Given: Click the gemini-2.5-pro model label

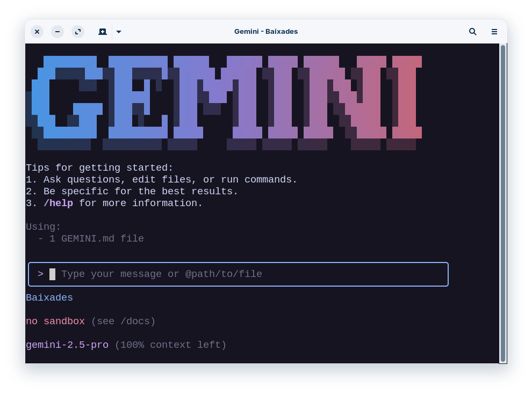Looking at the screenshot, I should pos(67,345).
